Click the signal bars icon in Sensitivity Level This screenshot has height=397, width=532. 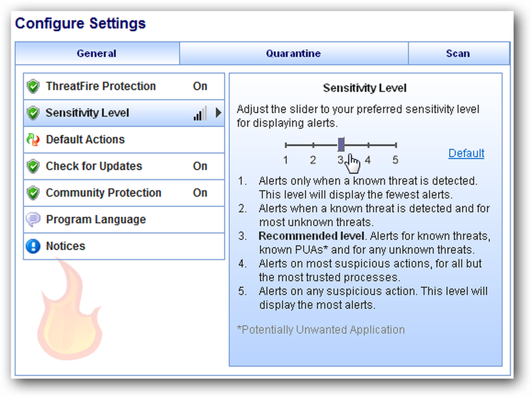pos(200,113)
